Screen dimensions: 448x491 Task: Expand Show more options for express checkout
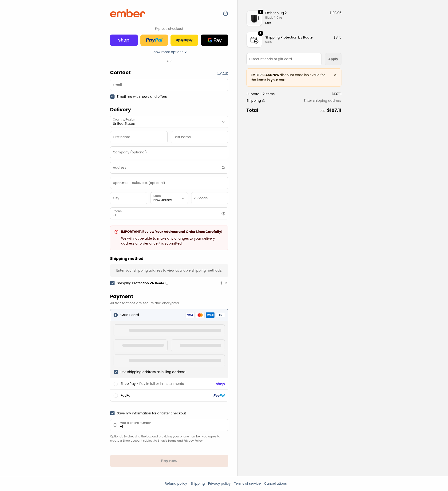click(169, 52)
